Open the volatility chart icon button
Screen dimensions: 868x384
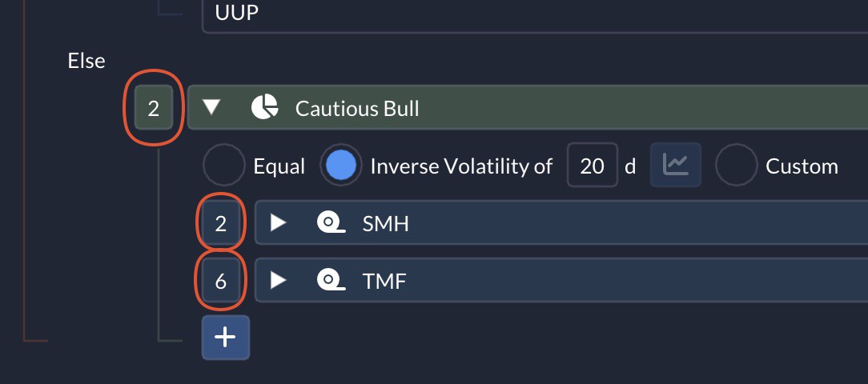675,165
